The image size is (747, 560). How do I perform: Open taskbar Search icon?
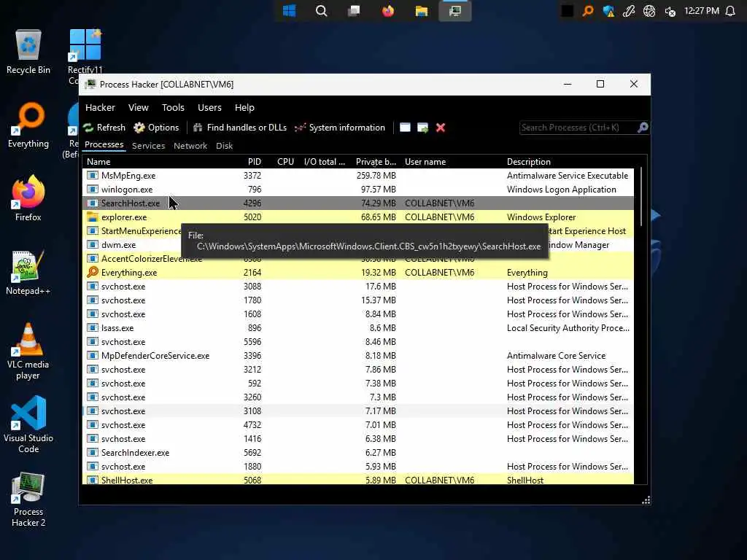point(322,11)
